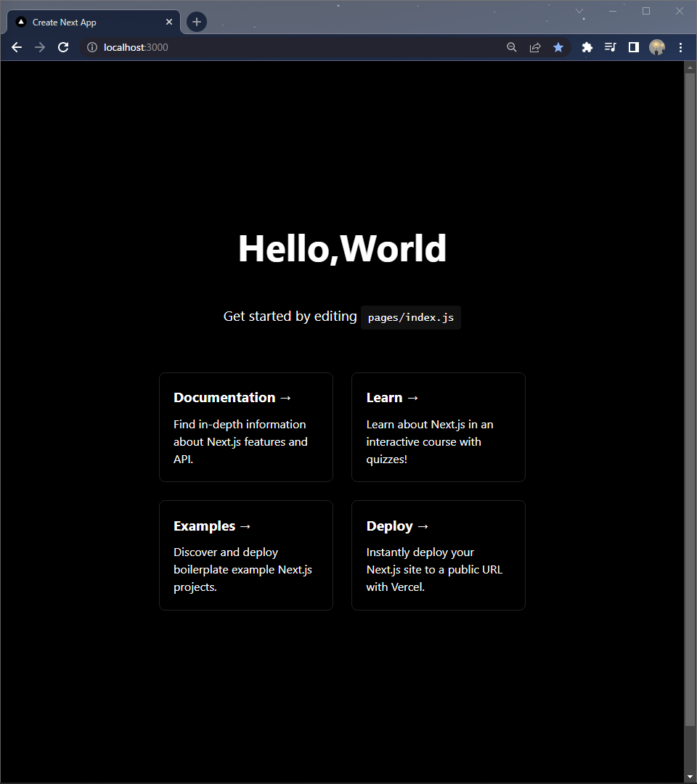Toggle the bookmark star

click(558, 47)
